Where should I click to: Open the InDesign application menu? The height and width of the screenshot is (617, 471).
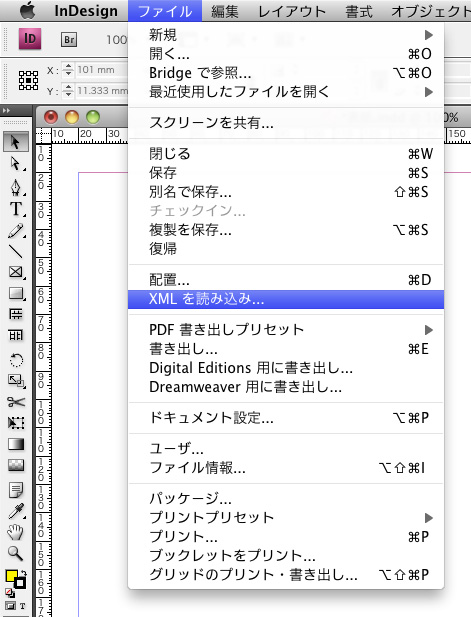pyautogui.click(x=86, y=11)
